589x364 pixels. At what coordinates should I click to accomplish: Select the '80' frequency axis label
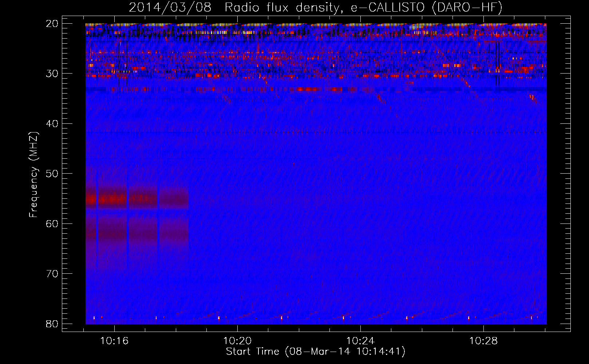click(52, 324)
